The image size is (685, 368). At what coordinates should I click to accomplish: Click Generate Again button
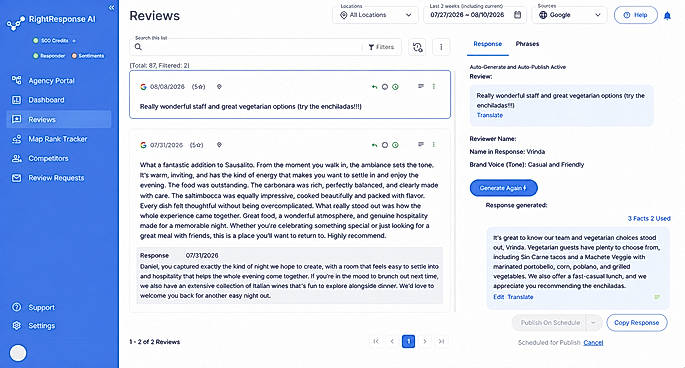504,188
